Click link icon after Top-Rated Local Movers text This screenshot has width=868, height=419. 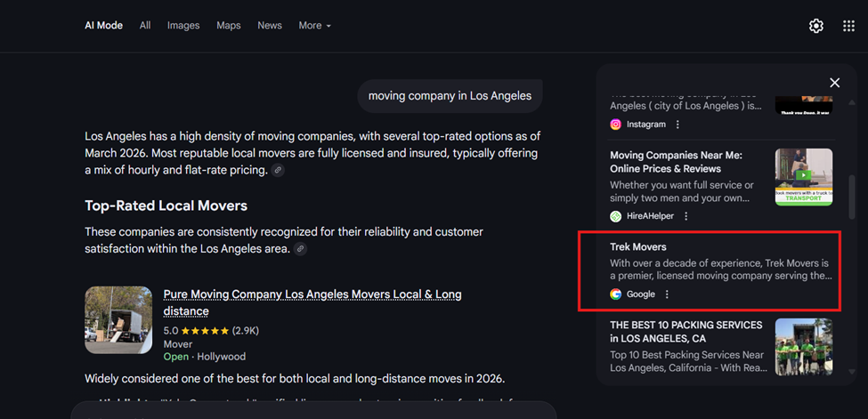(x=301, y=249)
